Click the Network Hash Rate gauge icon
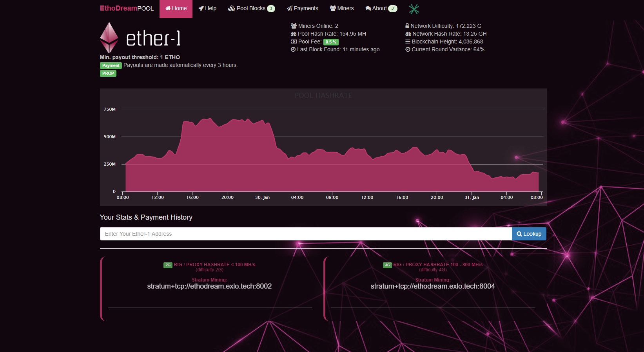 coord(408,34)
